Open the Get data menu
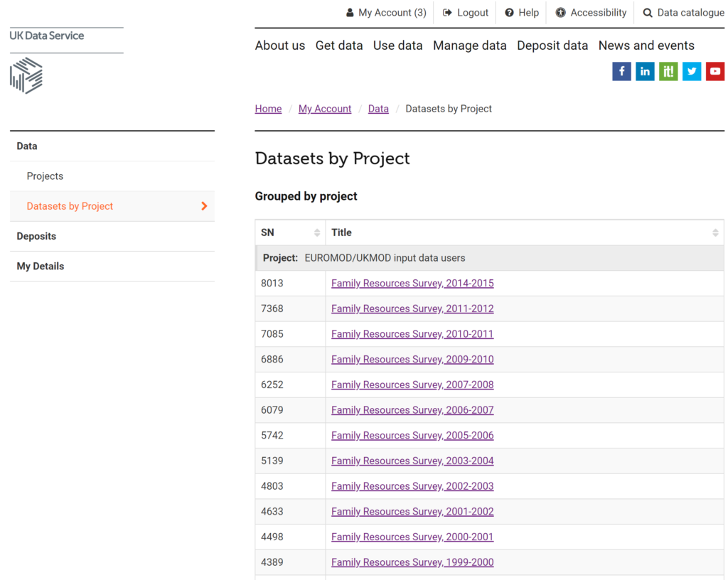Image resolution: width=728 pixels, height=580 pixels. click(x=339, y=45)
